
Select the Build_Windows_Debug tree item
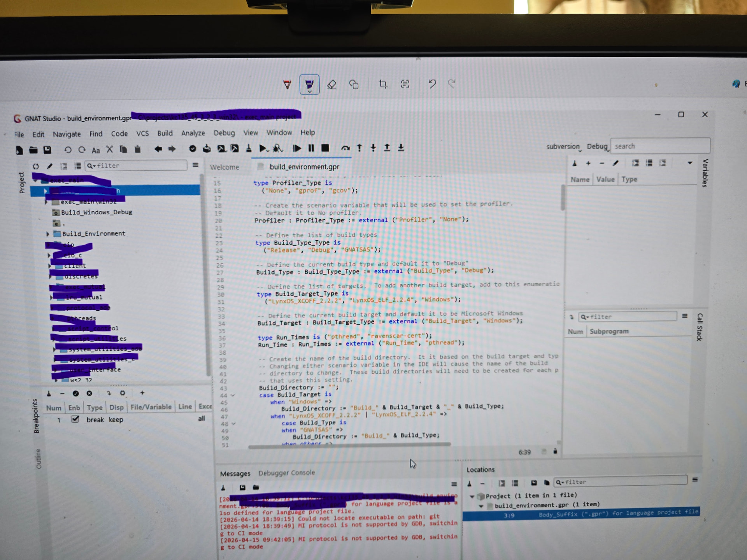click(96, 212)
